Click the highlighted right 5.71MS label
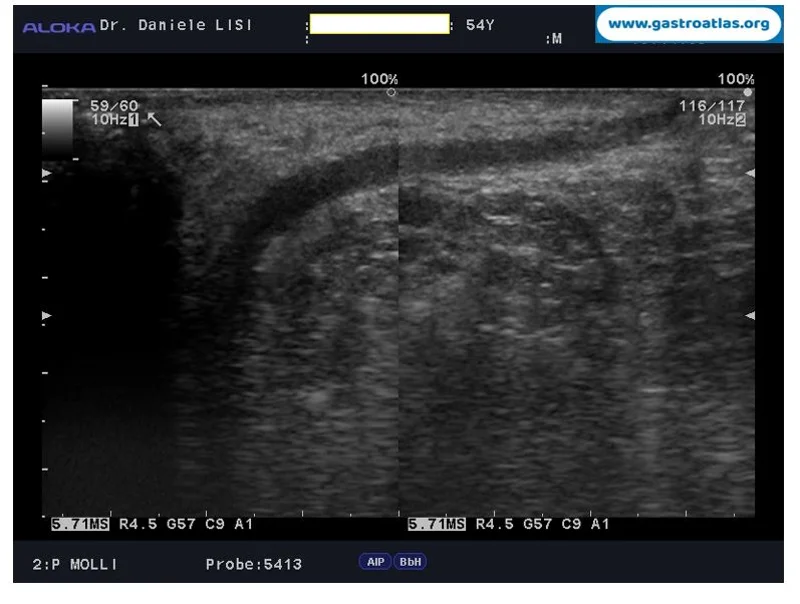800x604 pixels. coord(437,524)
